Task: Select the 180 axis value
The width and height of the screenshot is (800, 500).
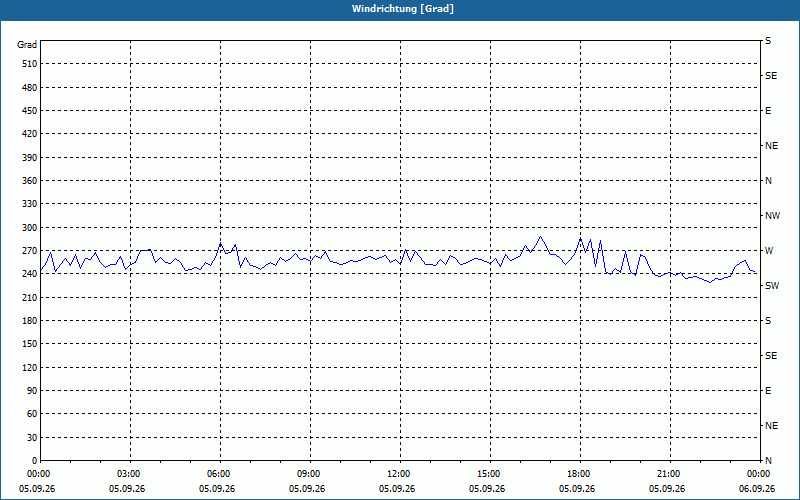Action: coord(30,321)
